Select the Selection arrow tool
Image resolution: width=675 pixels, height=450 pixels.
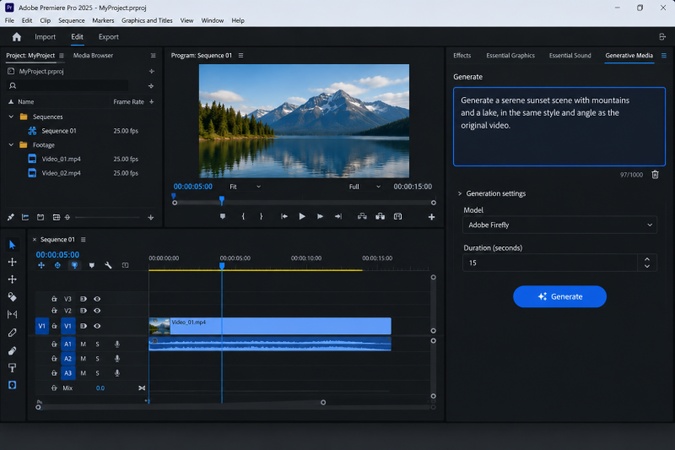click(x=12, y=245)
